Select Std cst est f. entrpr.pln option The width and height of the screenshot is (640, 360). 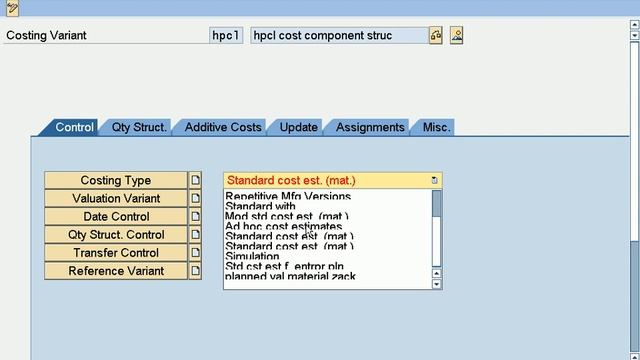pyautogui.click(x=284, y=266)
